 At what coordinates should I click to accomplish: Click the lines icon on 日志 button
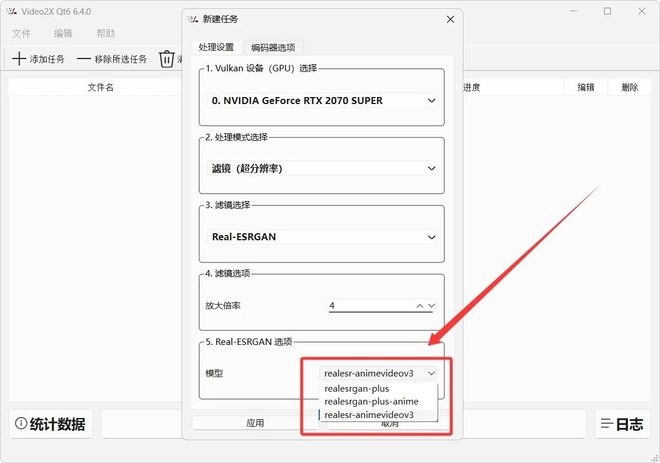(607, 423)
